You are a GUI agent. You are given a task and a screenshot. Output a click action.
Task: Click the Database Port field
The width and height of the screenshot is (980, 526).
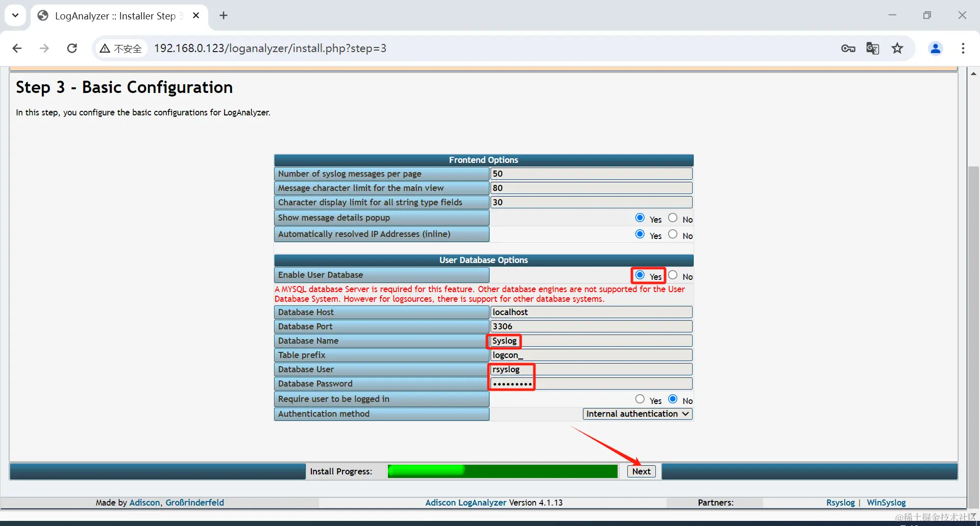591,326
